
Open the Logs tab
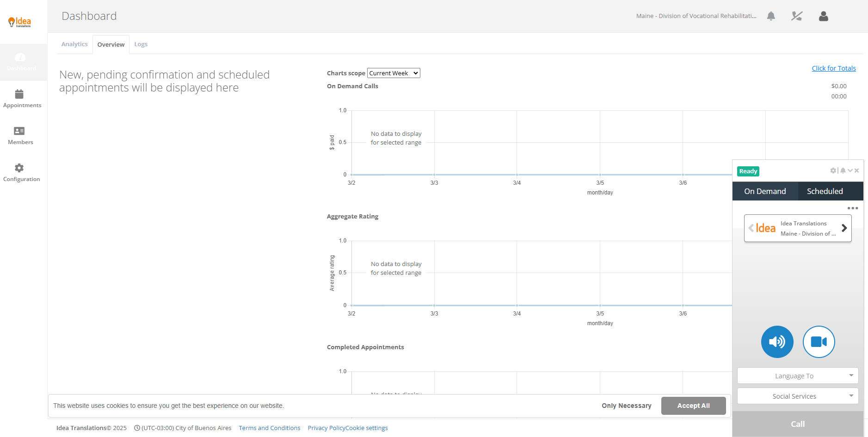[141, 44]
